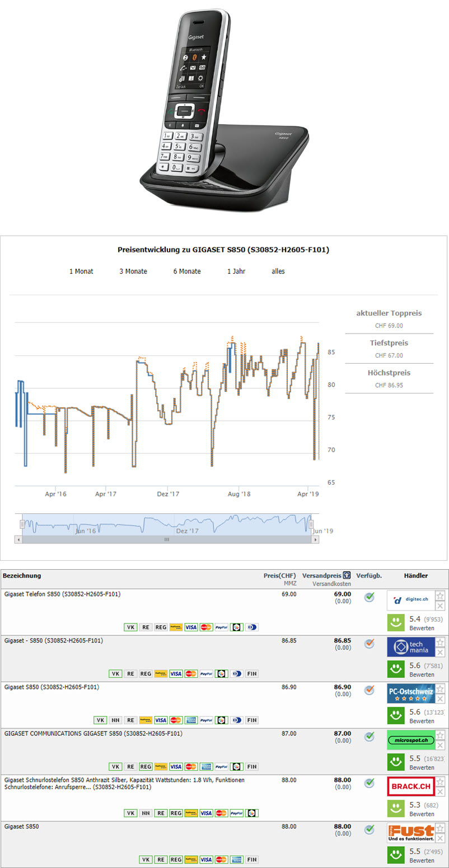Click Bewerten under microspot.ch
449x868 pixels.
[422, 767]
